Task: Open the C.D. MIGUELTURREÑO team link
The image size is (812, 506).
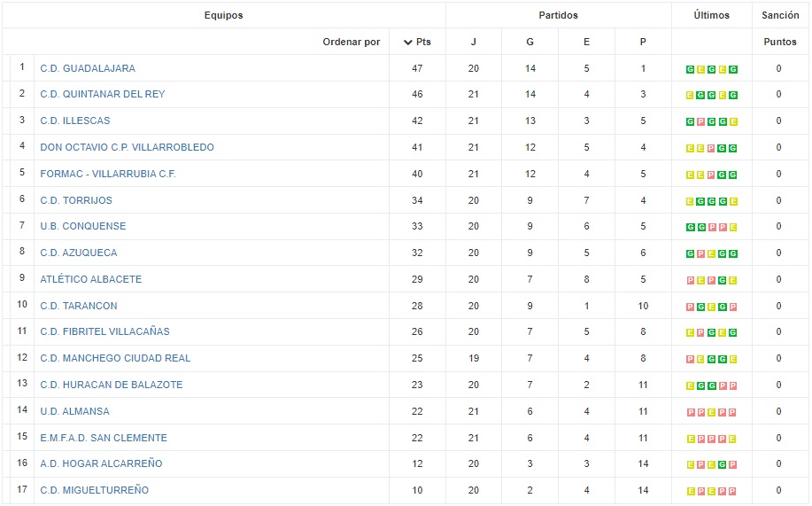Action: (94, 490)
